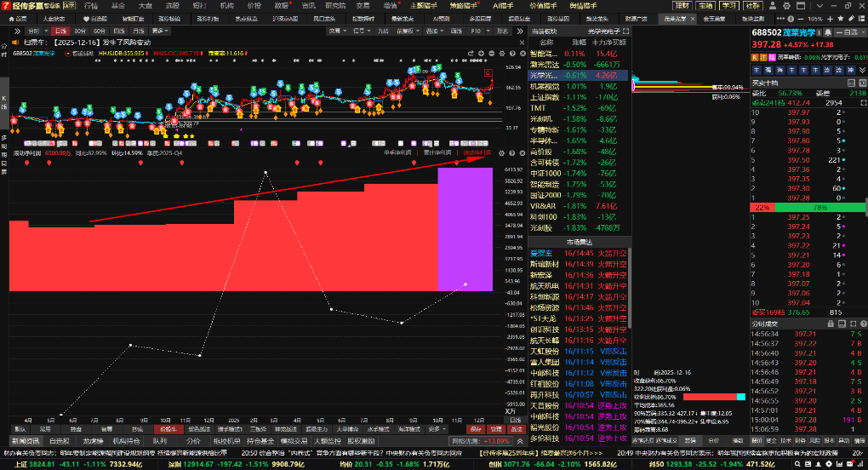The width and height of the screenshot is (868, 470).
Task: Close the 茂莱光学 tab
Action: (693, 17)
